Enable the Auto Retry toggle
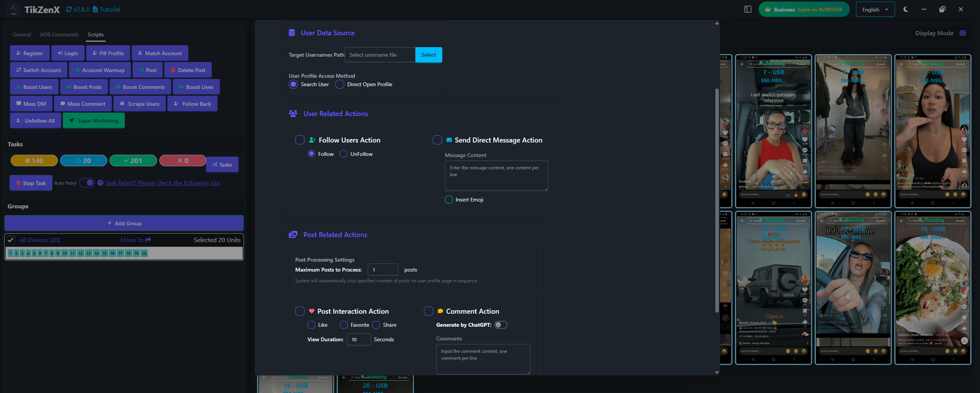The width and height of the screenshot is (980, 393). [87, 183]
